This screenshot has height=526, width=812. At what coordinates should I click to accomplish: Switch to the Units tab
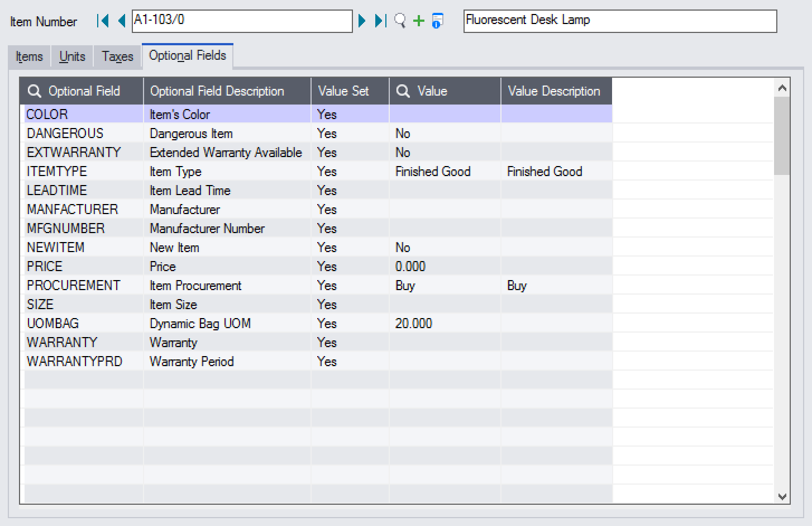pyautogui.click(x=73, y=57)
